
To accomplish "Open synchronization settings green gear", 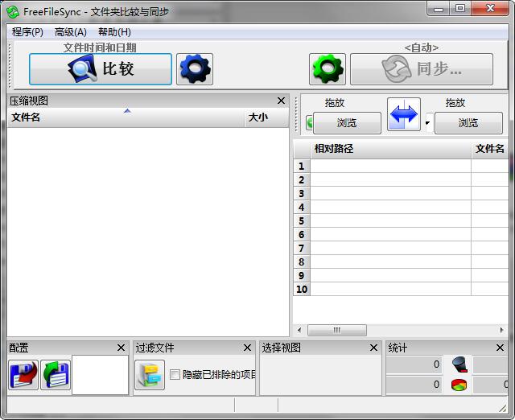I will 328,69.
